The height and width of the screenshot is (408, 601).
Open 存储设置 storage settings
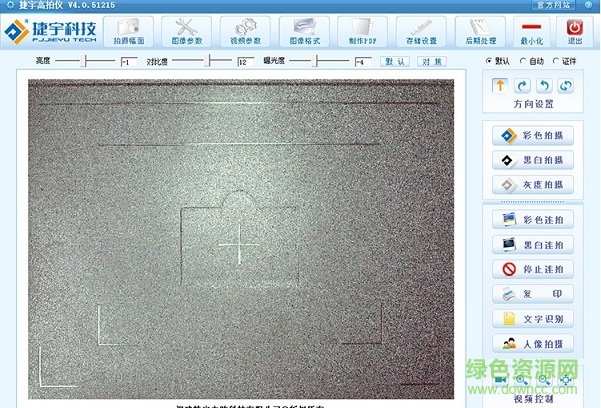(x=421, y=31)
